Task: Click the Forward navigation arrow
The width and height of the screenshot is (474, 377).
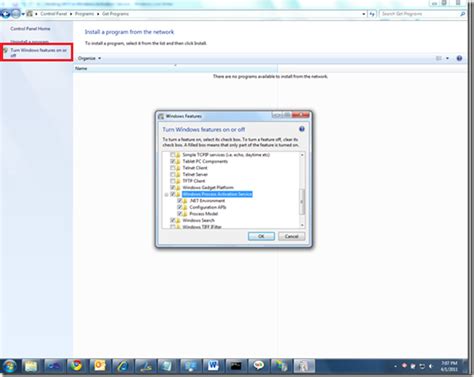Action: click(x=15, y=14)
